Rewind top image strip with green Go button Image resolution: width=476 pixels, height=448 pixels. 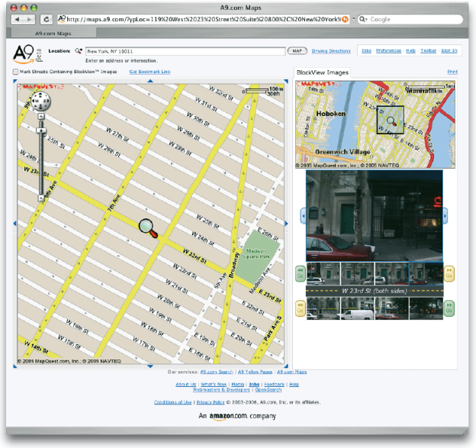pyautogui.click(x=301, y=274)
